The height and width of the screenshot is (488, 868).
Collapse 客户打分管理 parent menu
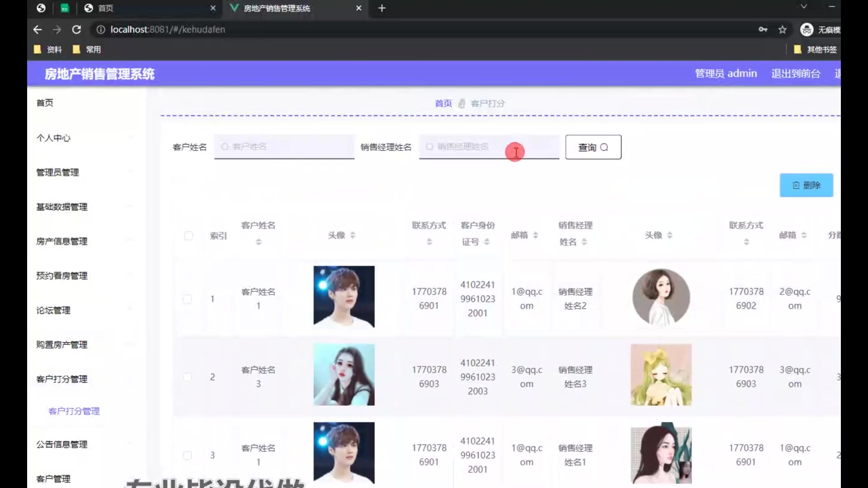[x=62, y=379]
